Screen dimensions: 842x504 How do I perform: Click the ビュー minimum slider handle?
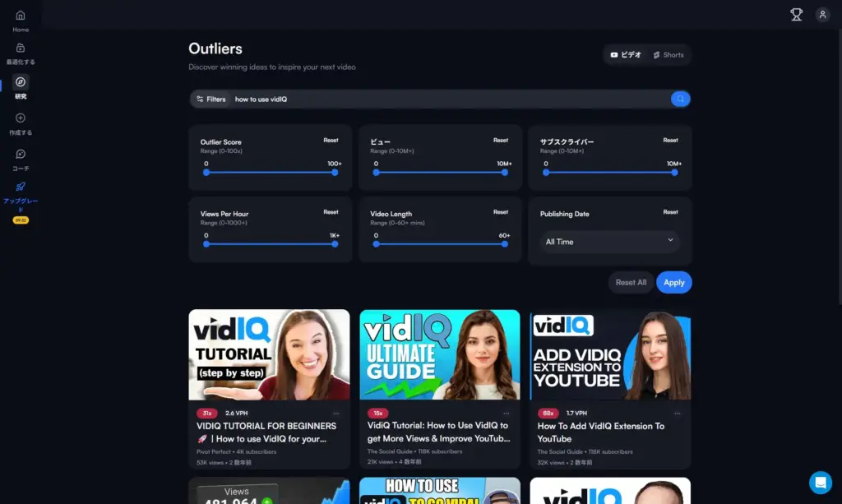coord(376,173)
